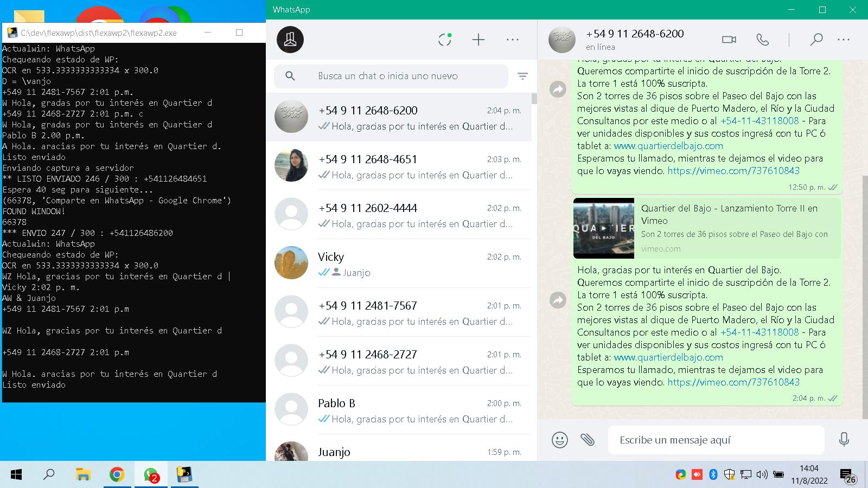
Task: Click the conversation scrollbar
Action: click(865, 297)
